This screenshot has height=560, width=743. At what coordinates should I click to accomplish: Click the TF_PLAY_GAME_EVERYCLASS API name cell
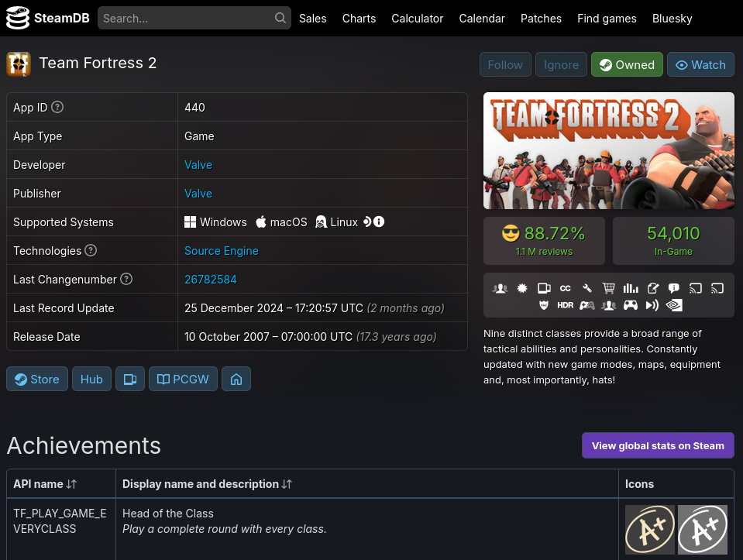pos(61,529)
